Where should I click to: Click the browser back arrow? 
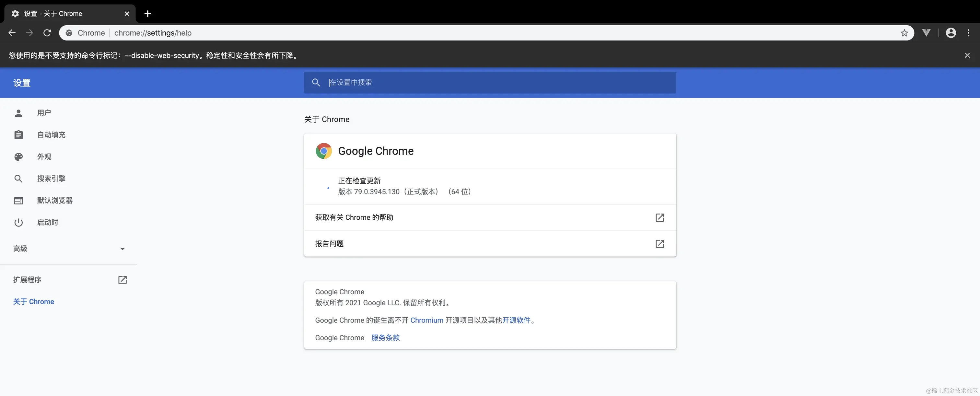tap(12, 33)
